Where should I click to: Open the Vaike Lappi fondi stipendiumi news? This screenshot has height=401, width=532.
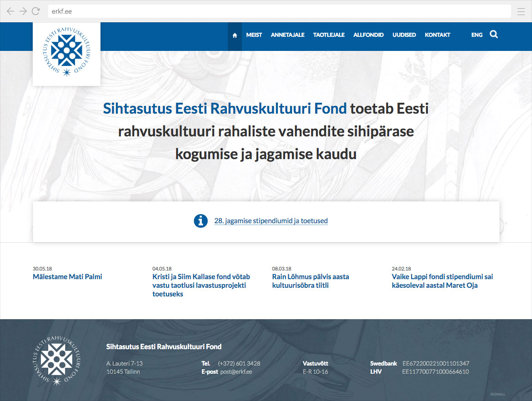442,281
